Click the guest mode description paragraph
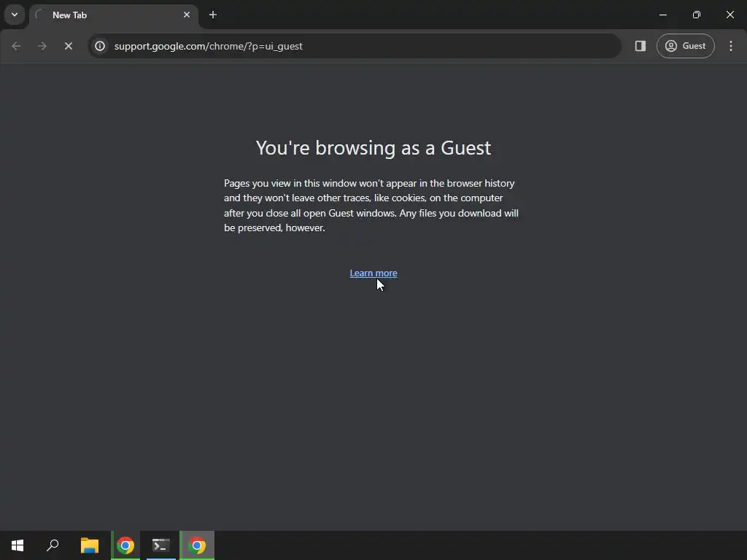The image size is (747, 560). [371, 206]
